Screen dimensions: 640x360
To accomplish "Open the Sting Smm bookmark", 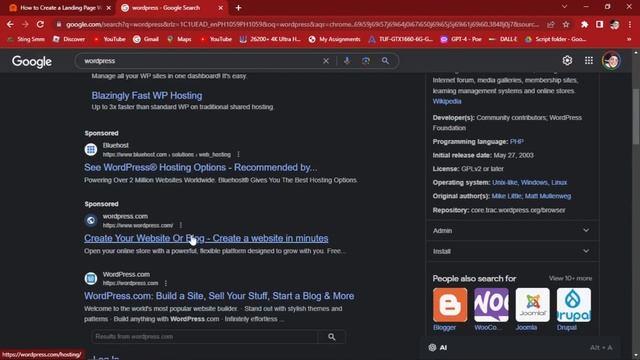I will click(x=26, y=39).
